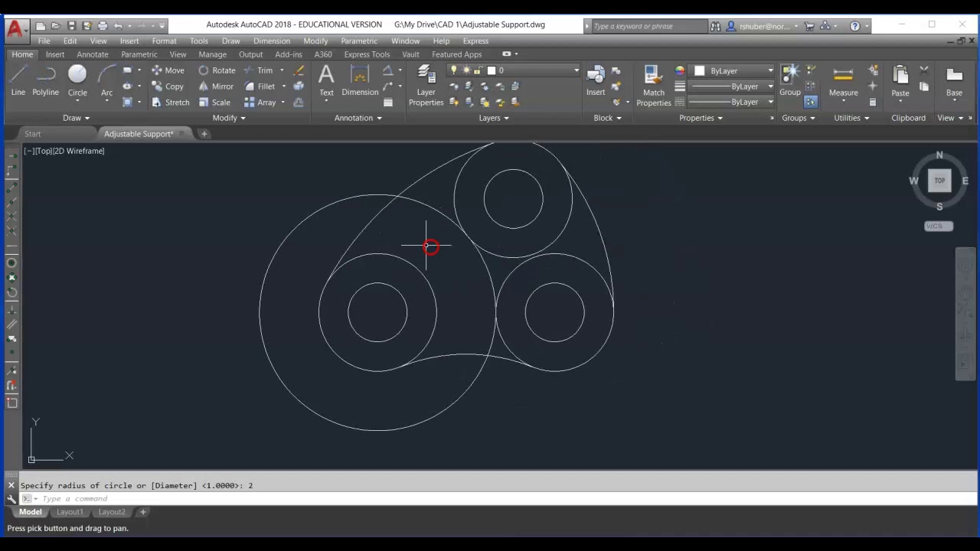Click the search keyword input field
Viewport: 980px width, 551px height.
[649, 26]
